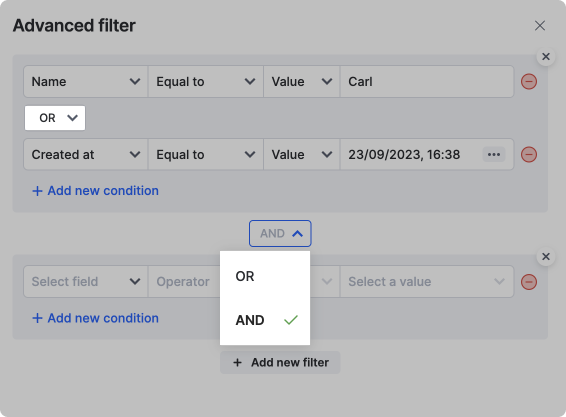Open date picker ellipsis for Created at
This screenshot has height=417, width=566.
(x=494, y=155)
